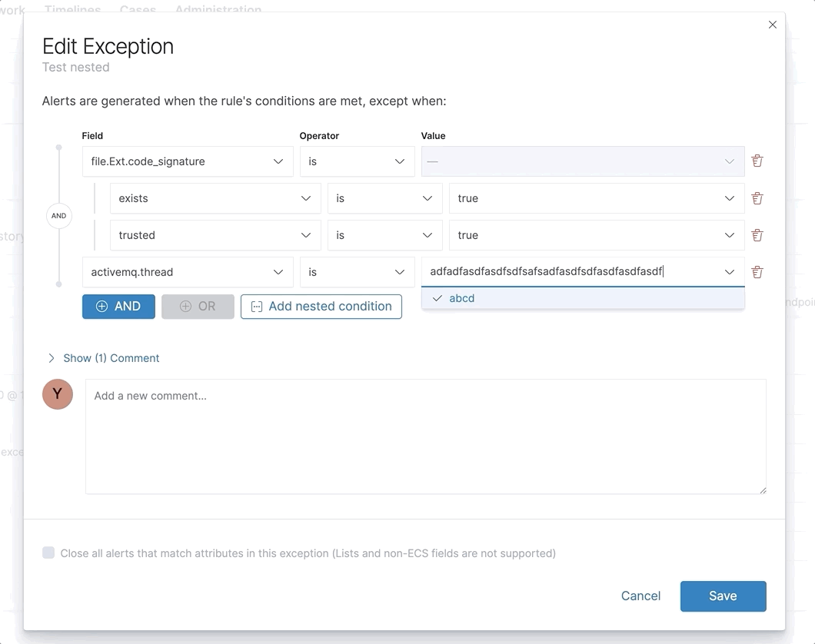815x644 pixels.
Task: Click the Y user avatar
Action: click(58, 394)
